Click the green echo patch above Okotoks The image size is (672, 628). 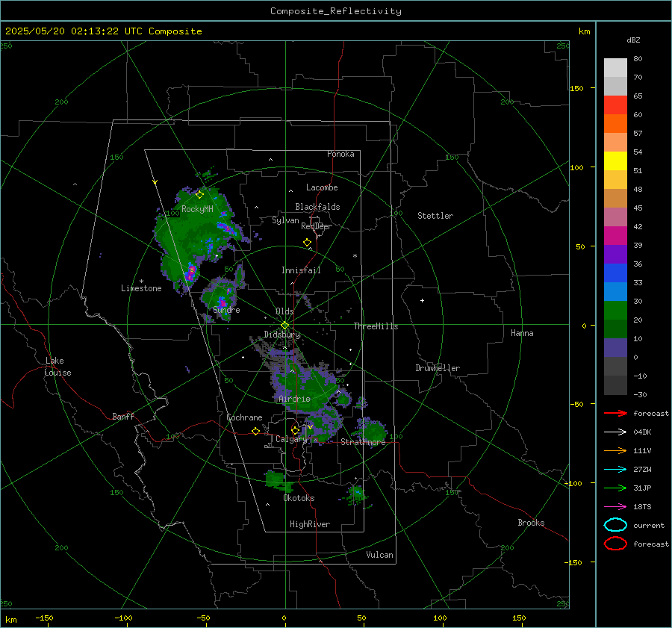pyautogui.click(x=279, y=481)
